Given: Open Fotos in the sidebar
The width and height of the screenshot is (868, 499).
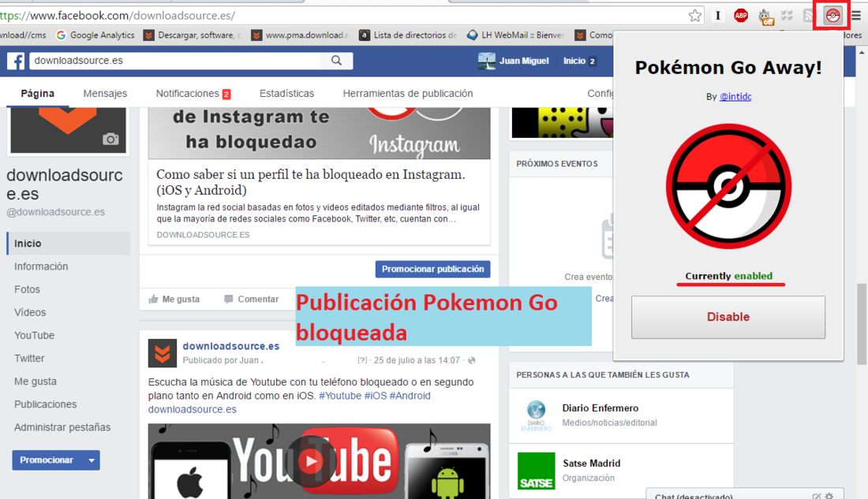Looking at the screenshot, I should coord(27,289).
